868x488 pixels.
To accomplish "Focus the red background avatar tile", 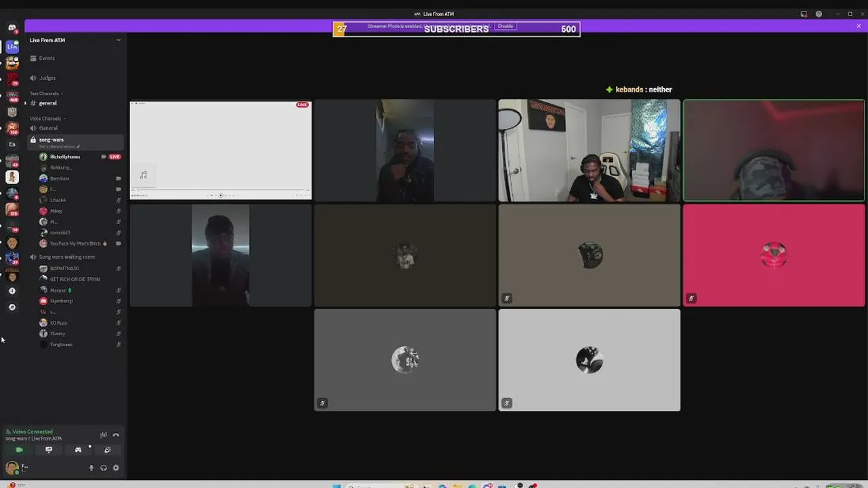I will click(x=774, y=256).
